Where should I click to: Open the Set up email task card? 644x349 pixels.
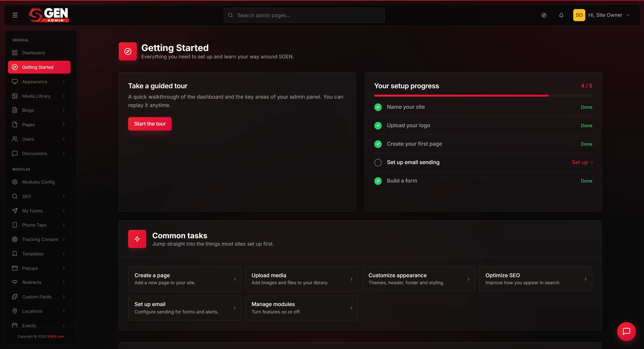(x=184, y=308)
